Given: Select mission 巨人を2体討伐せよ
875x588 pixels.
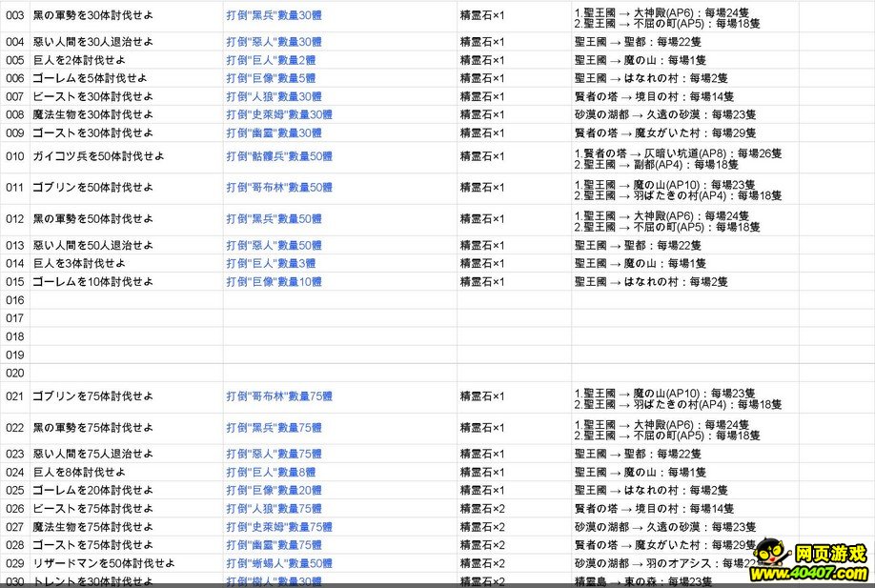Looking at the screenshot, I should [79, 60].
